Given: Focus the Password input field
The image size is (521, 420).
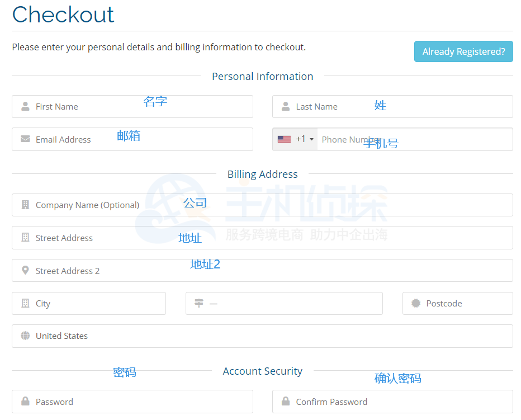Looking at the screenshot, I should pyautogui.click(x=132, y=402).
